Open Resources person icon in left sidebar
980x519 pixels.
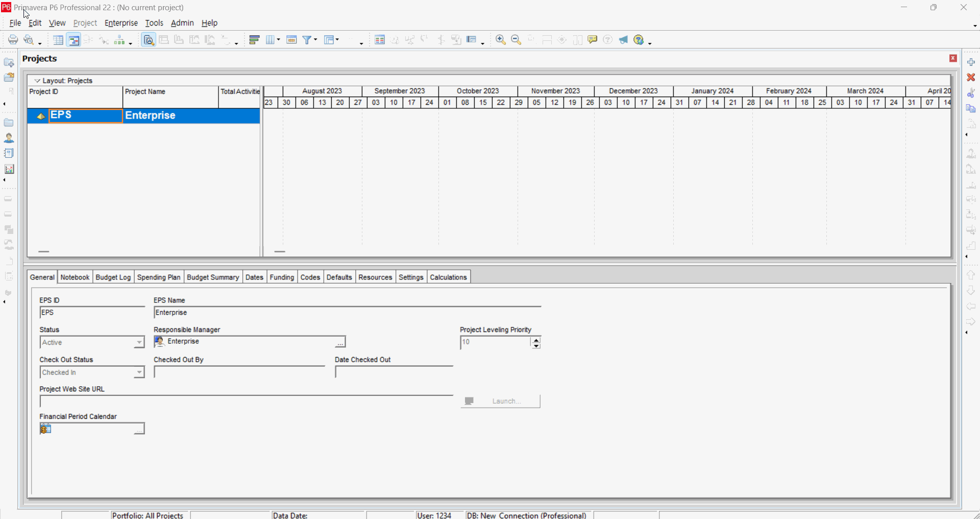[x=9, y=138]
